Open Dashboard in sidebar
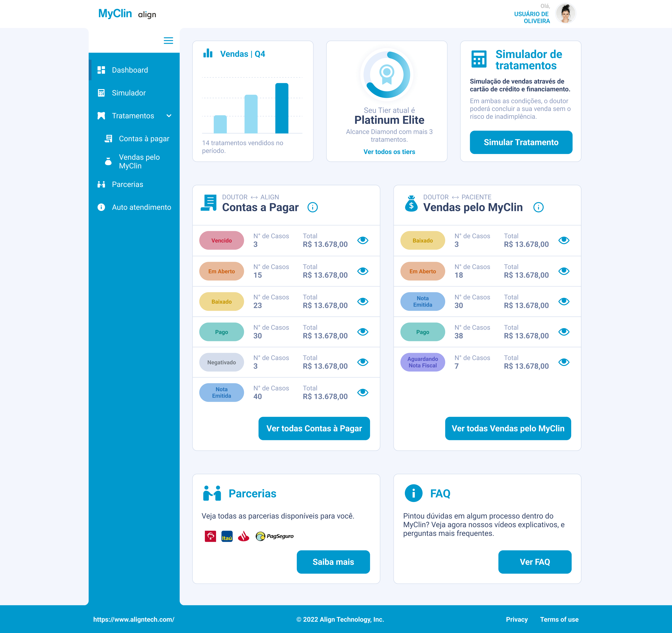Image resolution: width=672 pixels, height=633 pixels. [x=134, y=70]
